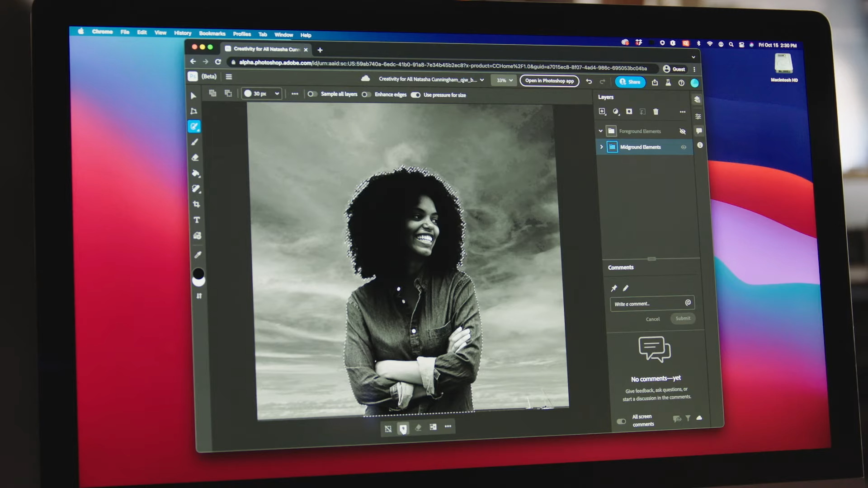Image resolution: width=868 pixels, height=488 pixels.
Task: Select the Paint Bucket fill tool
Action: click(196, 173)
